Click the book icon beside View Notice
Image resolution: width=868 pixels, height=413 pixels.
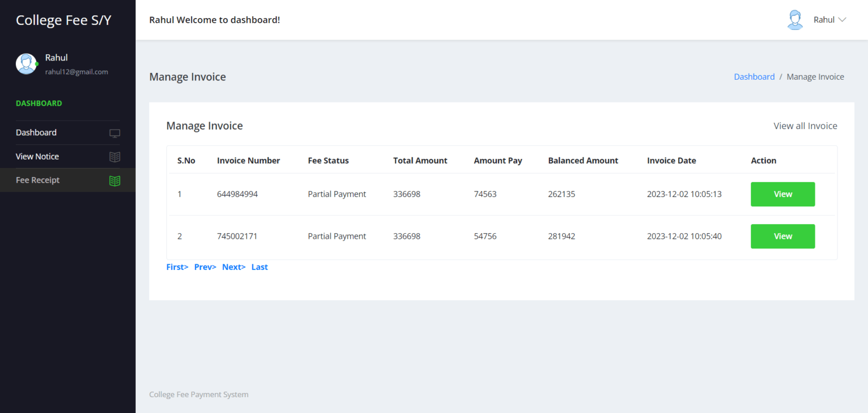115,157
